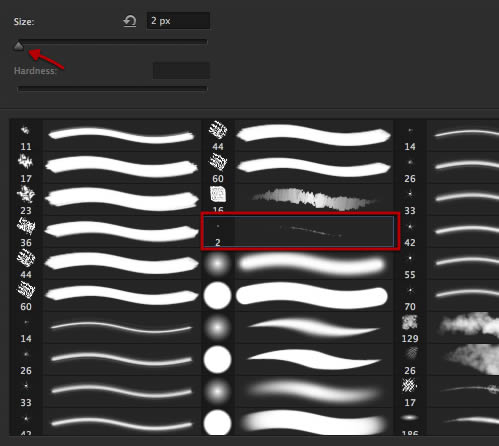Click the Hardness slider track
Screen dimensions: 499x446
click(112, 88)
